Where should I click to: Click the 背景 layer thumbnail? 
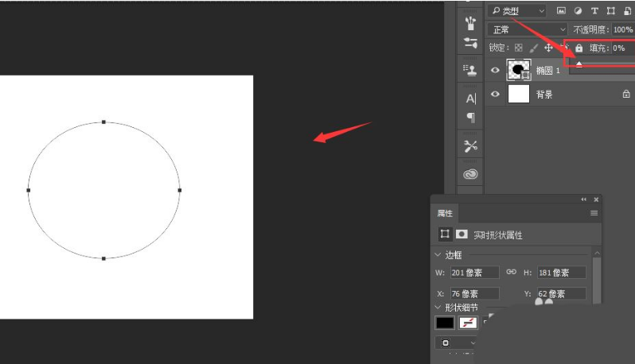point(518,94)
